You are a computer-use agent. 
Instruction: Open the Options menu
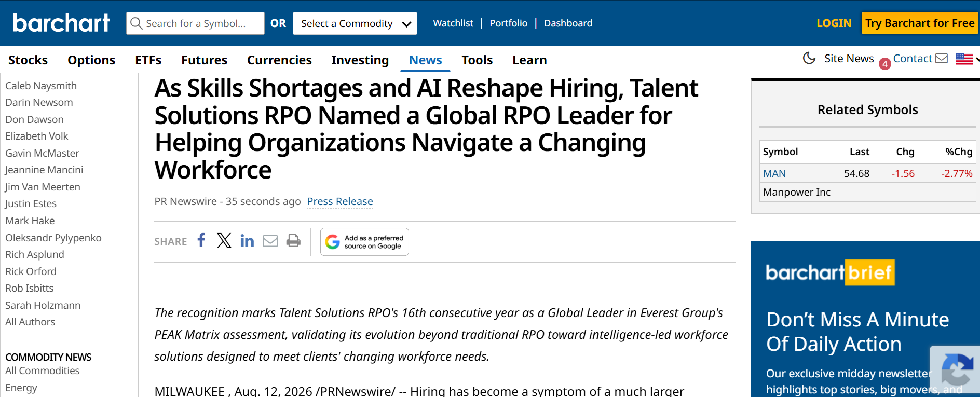click(x=91, y=60)
